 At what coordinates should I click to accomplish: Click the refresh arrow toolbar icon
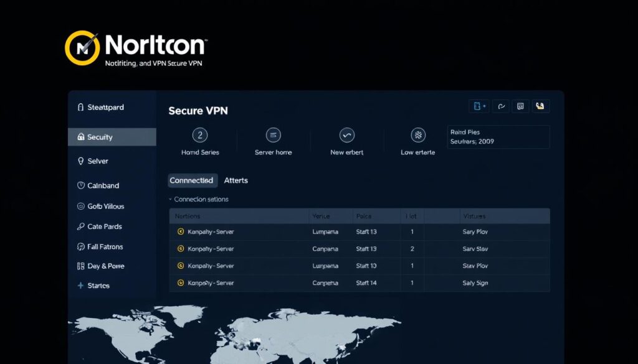tap(501, 106)
